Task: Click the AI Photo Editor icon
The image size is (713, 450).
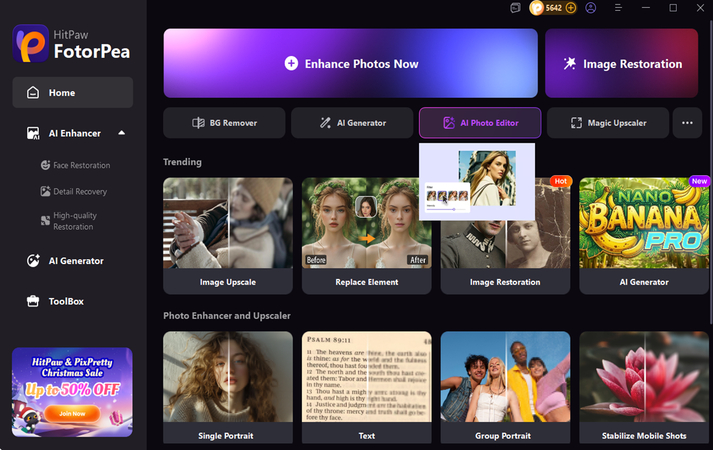Action: (449, 123)
